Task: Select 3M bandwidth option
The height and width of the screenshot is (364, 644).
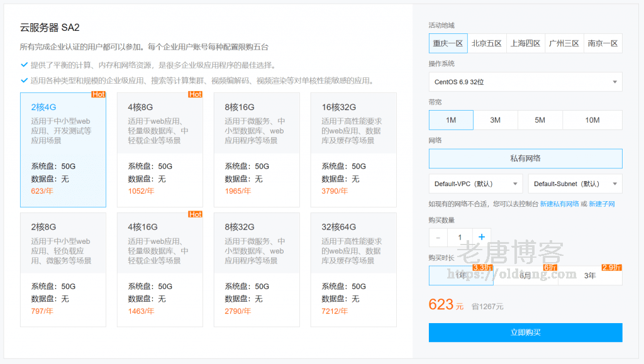Action: coord(495,120)
